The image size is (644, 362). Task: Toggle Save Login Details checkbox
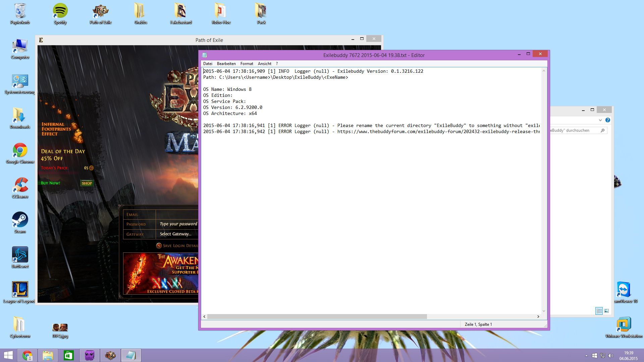click(159, 246)
